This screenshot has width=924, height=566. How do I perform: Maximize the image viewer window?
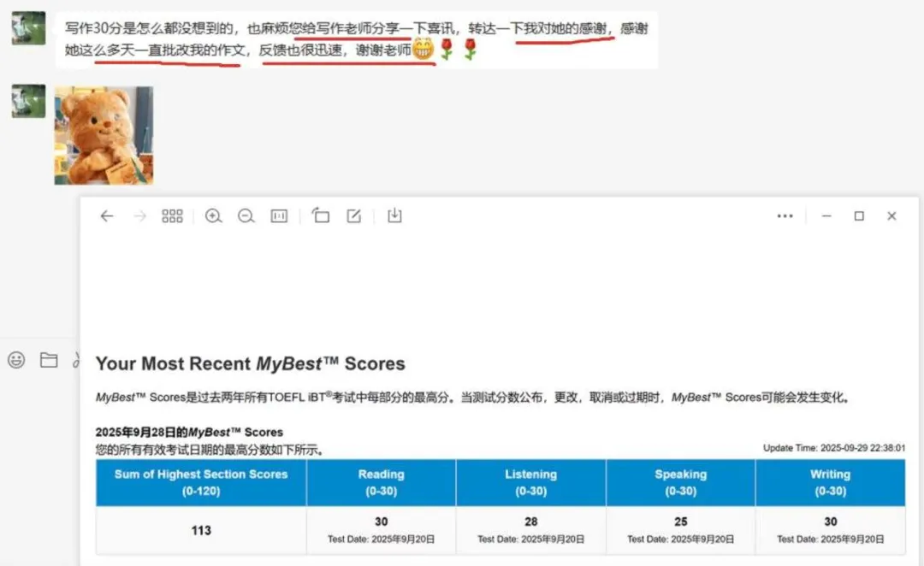click(x=859, y=216)
